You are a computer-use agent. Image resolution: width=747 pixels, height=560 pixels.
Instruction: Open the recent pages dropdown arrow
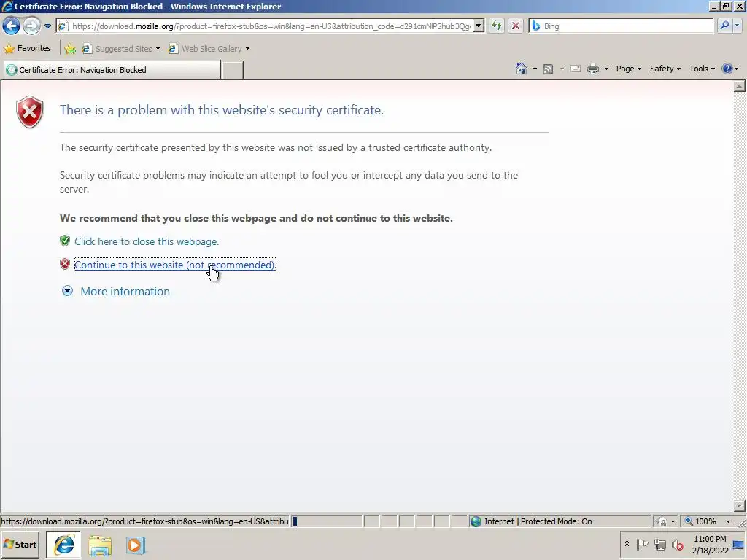coord(47,26)
